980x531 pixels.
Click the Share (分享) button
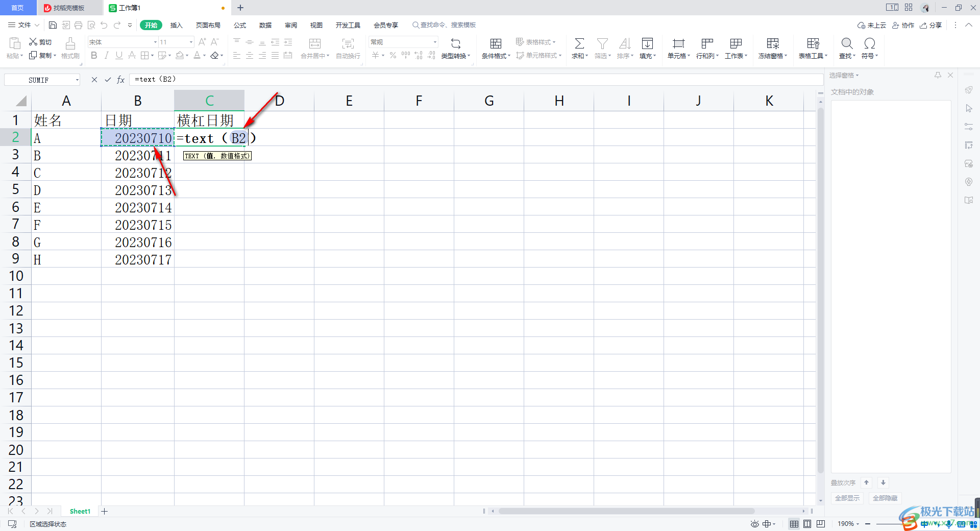click(931, 25)
